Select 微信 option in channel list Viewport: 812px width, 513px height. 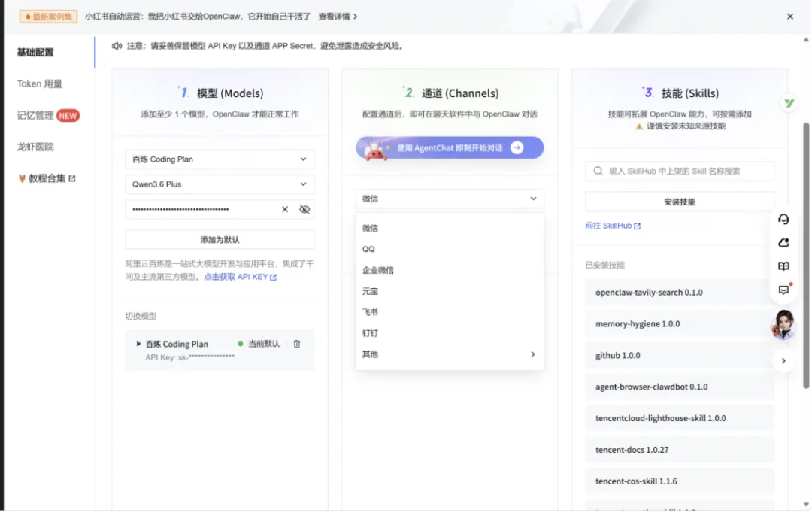(x=450, y=229)
